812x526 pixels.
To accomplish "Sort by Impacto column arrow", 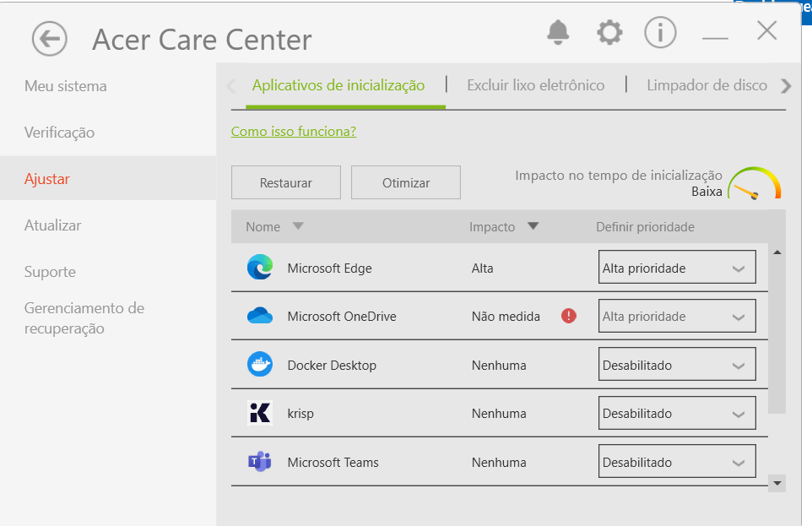I will coord(533,226).
